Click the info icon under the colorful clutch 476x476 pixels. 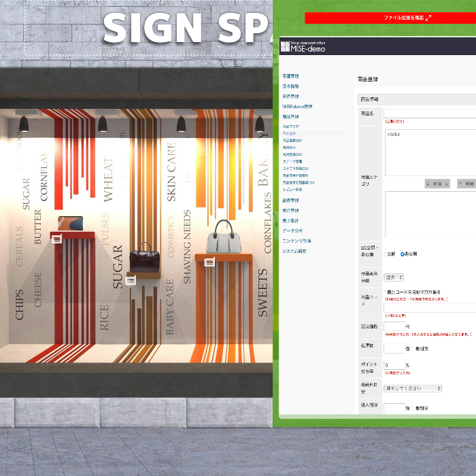point(56,238)
